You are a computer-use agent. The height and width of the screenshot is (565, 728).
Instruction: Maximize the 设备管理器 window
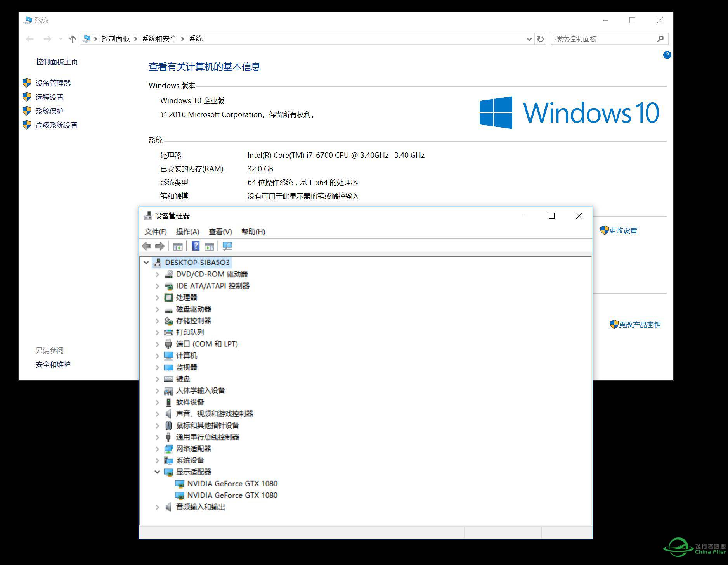tap(551, 216)
